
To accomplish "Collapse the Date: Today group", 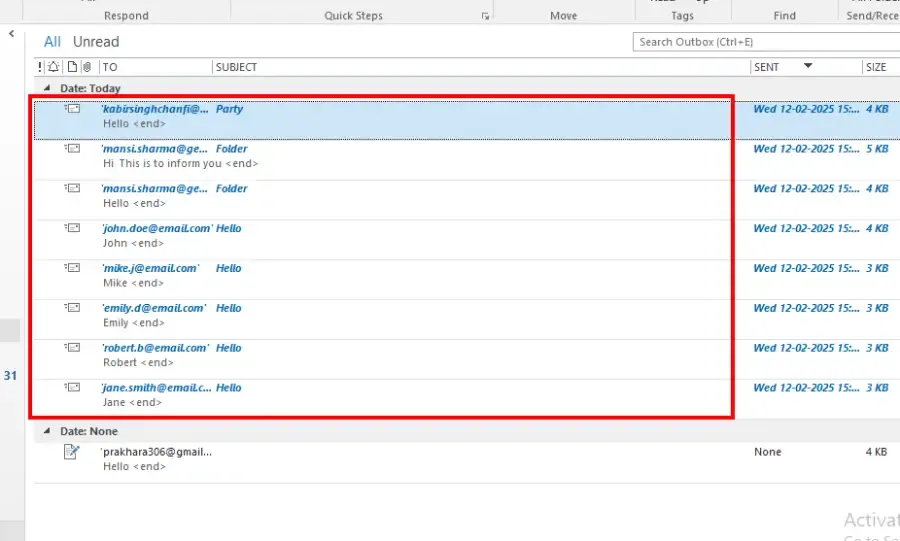I will coord(47,88).
